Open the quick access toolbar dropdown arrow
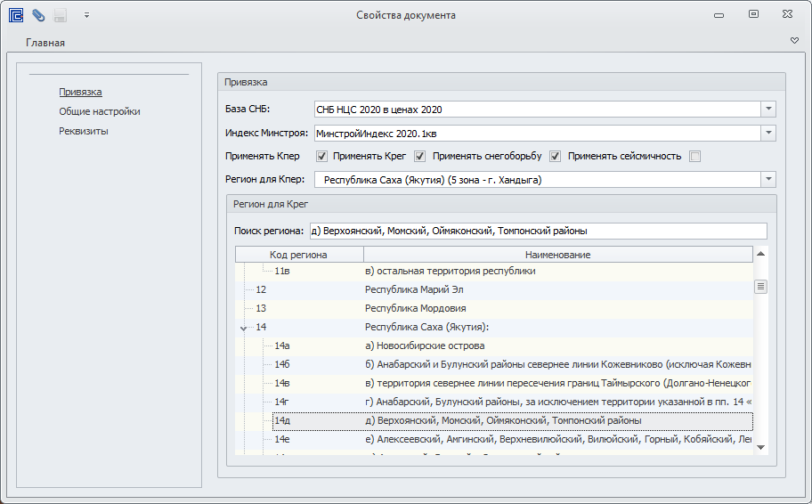 pos(86,15)
